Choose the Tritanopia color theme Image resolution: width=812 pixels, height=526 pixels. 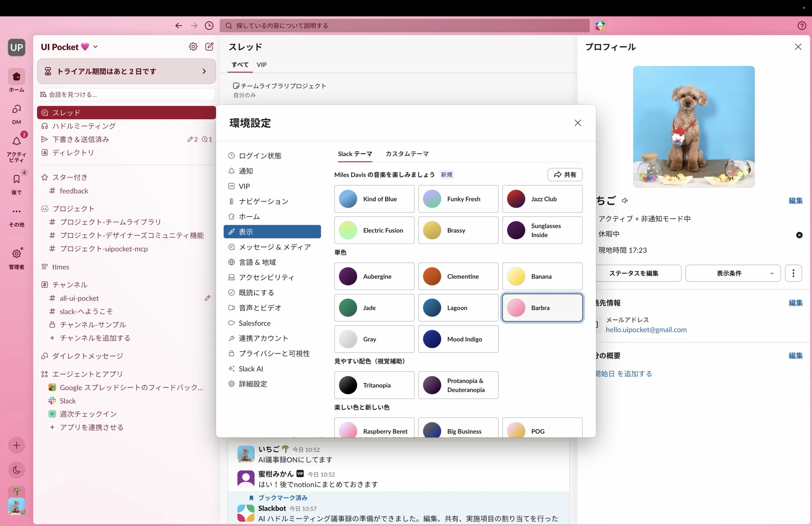click(374, 385)
